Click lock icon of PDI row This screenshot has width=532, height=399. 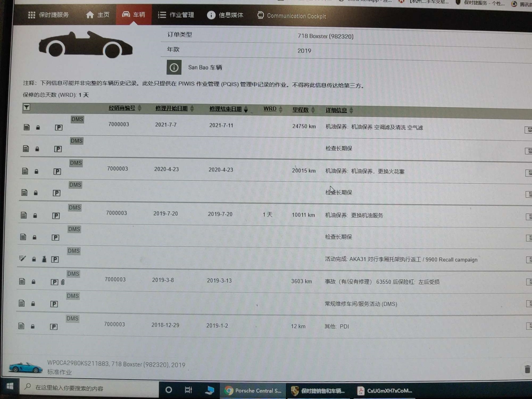(x=32, y=326)
